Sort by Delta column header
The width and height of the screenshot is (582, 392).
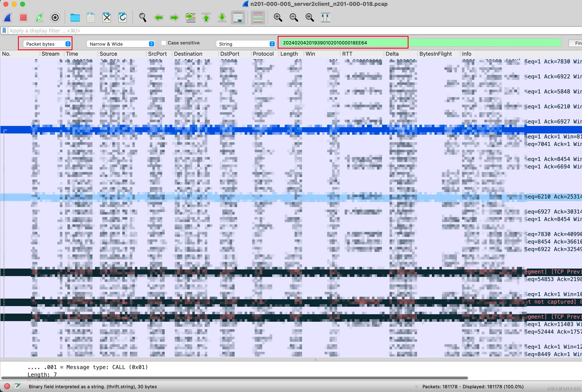click(x=401, y=54)
